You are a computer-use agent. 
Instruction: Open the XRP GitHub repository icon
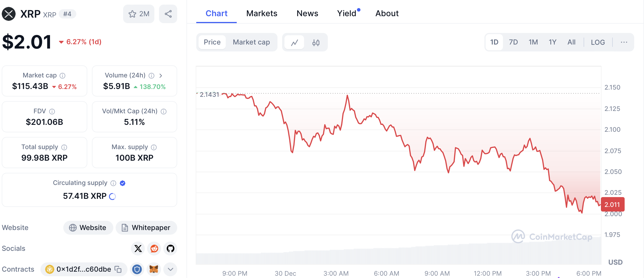click(x=171, y=249)
